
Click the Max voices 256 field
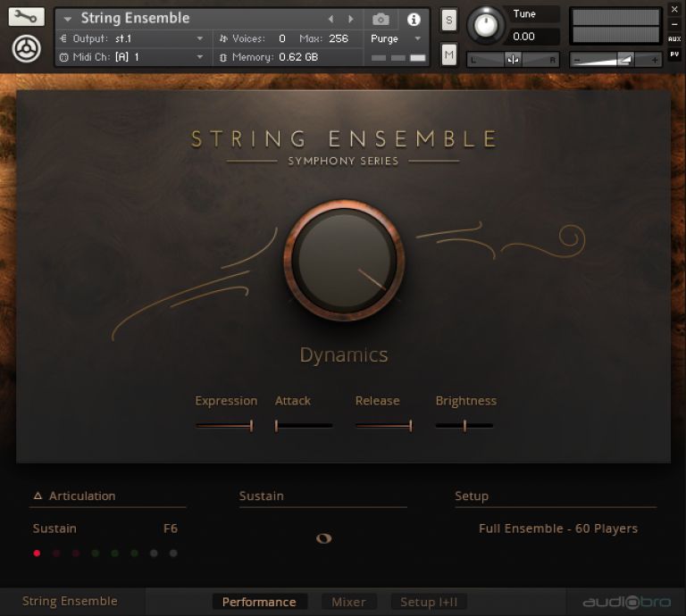[x=339, y=38]
